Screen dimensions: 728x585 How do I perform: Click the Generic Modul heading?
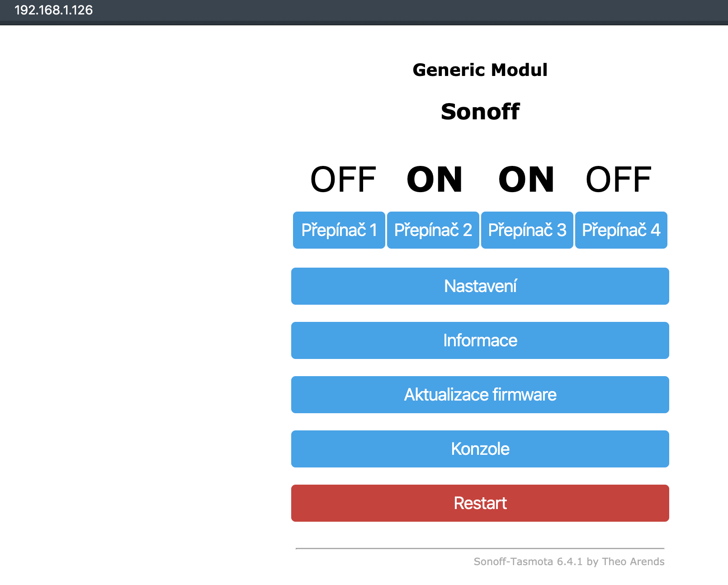click(x=480, y=70)
